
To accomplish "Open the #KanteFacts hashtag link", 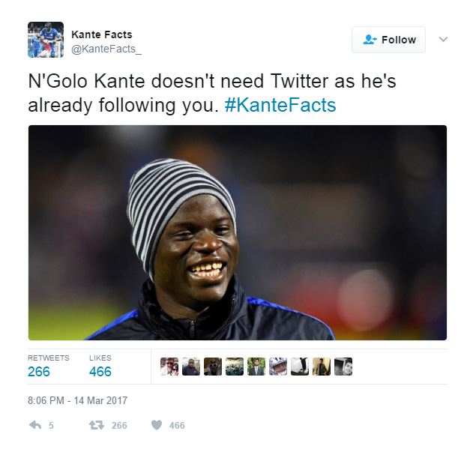I will 280,105.
